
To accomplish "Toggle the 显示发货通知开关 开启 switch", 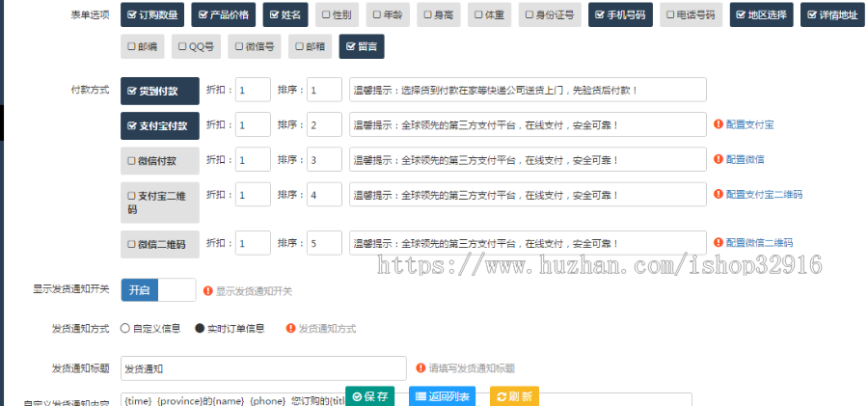I will coord(158,289).
